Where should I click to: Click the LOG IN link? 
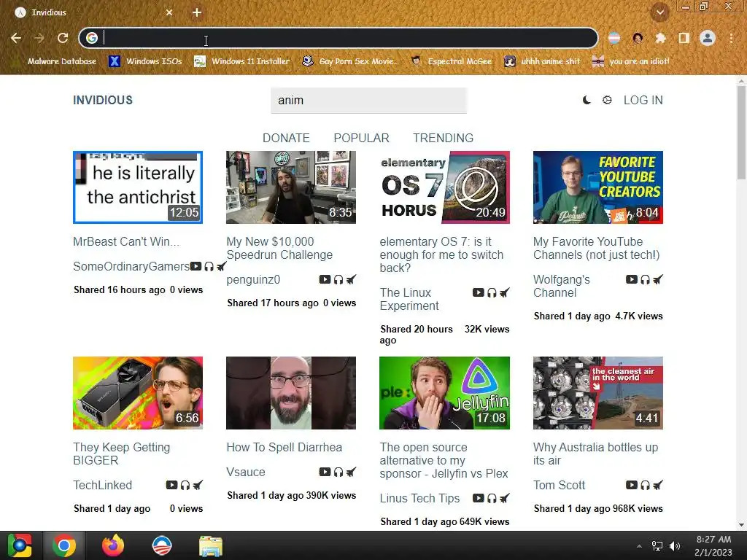pyautogui.click(x=643, y=100)
